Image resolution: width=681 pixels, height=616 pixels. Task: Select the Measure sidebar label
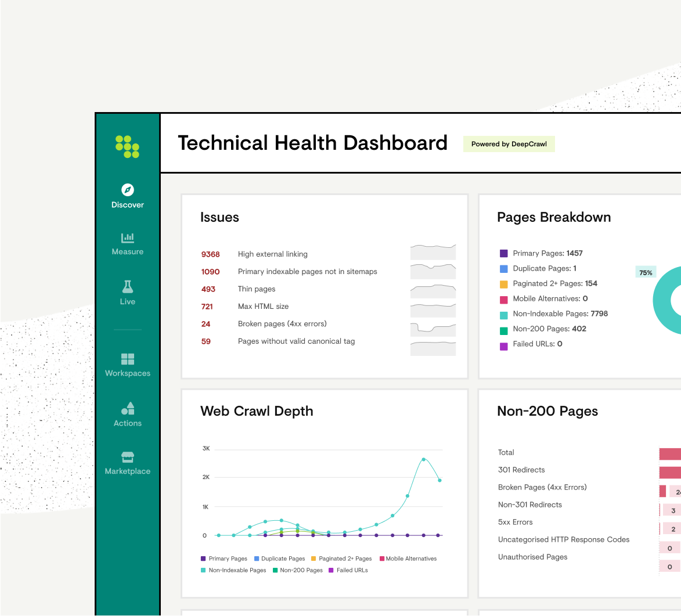coord(128,251)
